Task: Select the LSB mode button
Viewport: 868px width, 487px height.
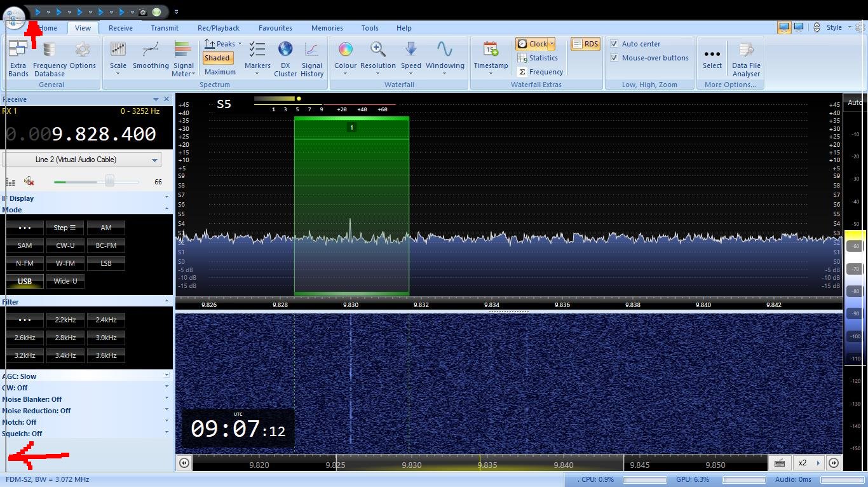Action: (106, 263)
